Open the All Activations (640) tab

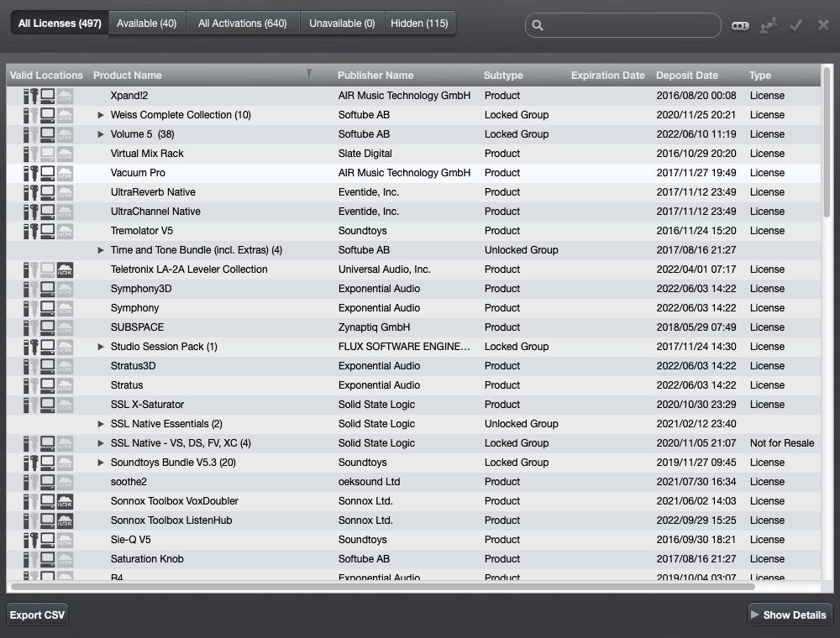[243, 24]
